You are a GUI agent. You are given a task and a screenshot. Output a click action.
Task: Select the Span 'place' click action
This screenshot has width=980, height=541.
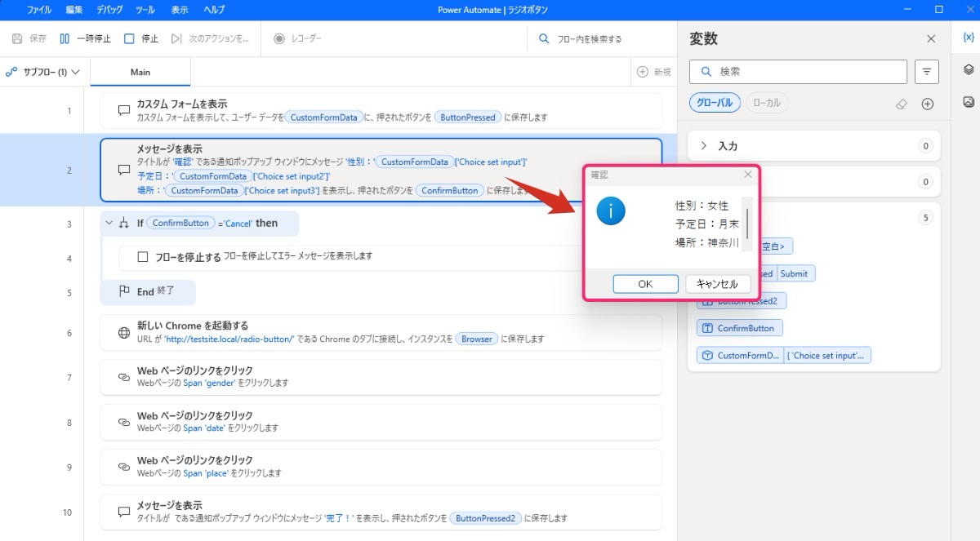click(381, 467)
